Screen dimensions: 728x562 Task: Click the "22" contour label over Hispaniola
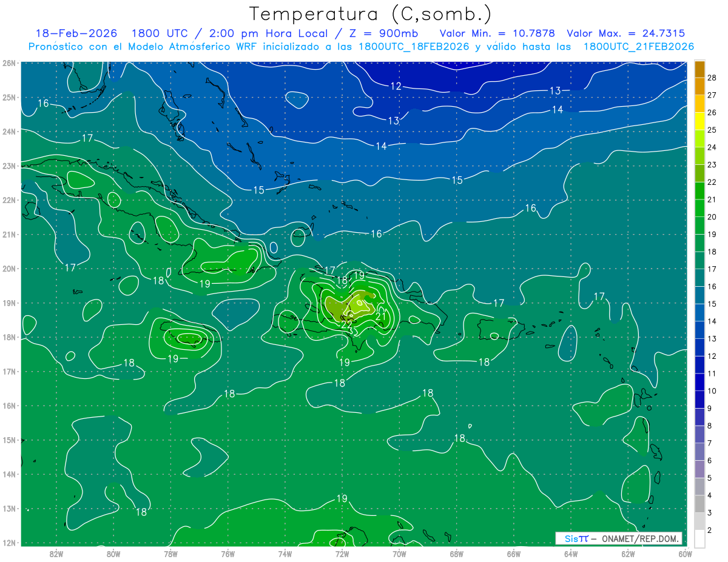click(x=347, y=324)
